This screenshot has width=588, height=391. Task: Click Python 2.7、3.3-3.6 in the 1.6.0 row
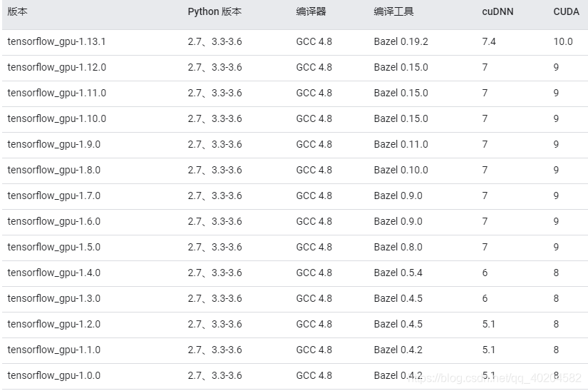215,221
